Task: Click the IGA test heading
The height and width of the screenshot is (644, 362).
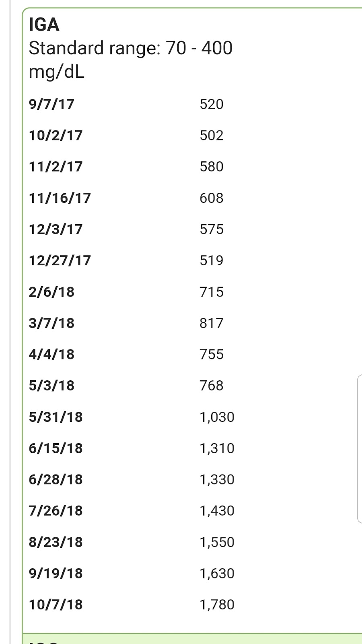Action: pos(44,25)
